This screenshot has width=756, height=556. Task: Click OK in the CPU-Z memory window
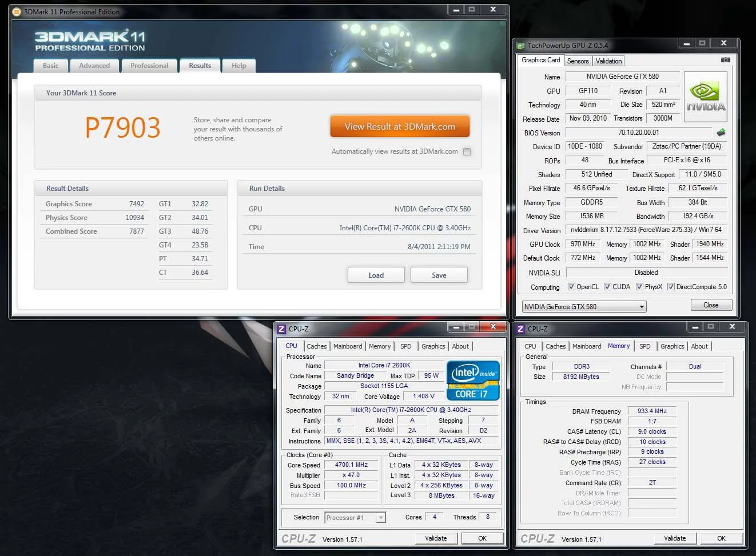(x=721, y=538)
